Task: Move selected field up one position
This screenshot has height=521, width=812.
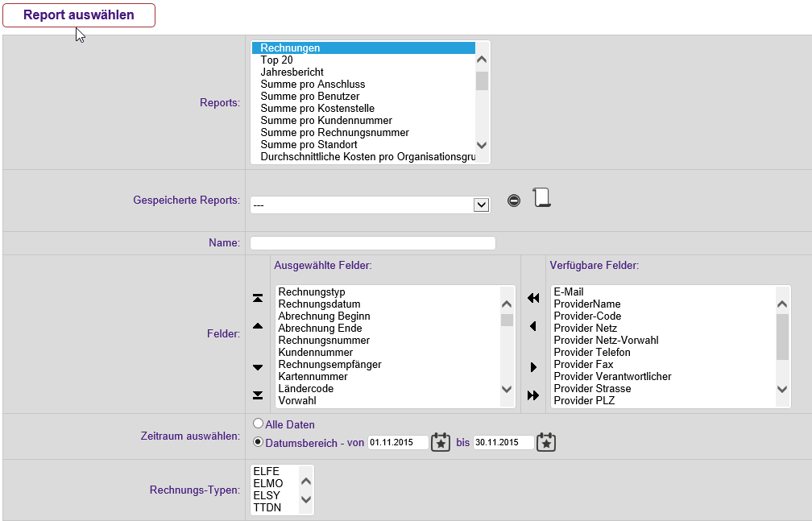Action: [258, 326]
